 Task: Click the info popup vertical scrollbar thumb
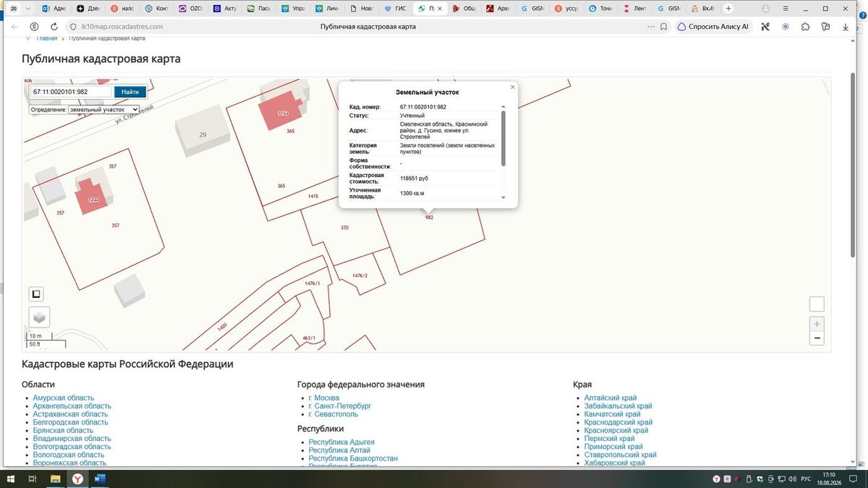503,138
